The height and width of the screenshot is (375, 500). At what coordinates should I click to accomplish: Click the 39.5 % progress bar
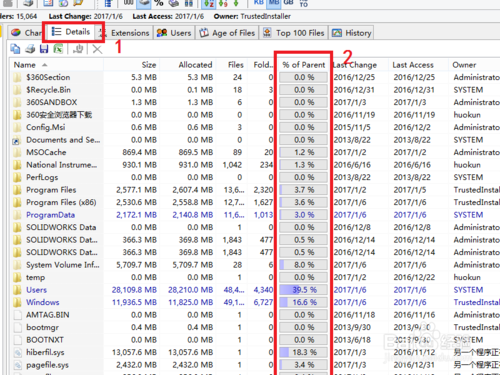tap(303, 290)
